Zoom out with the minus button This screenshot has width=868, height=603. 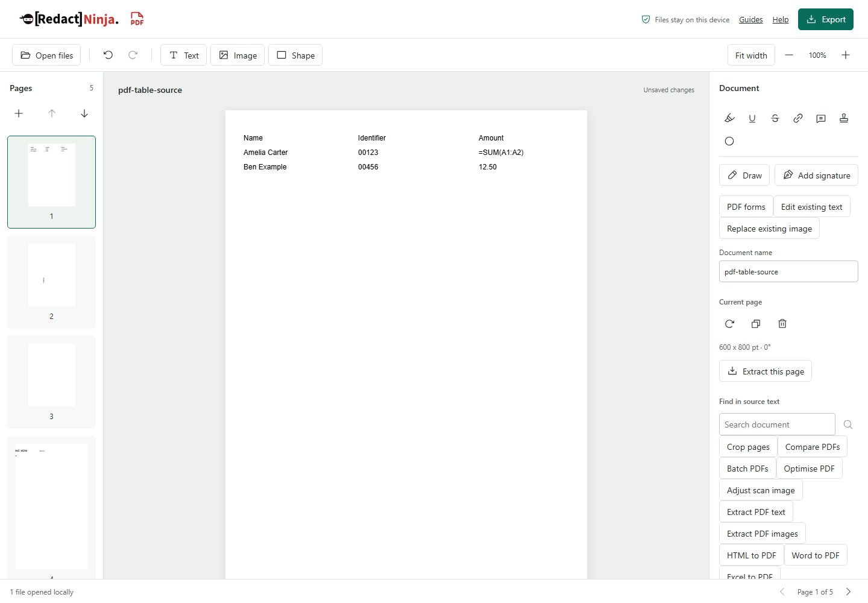789,55
